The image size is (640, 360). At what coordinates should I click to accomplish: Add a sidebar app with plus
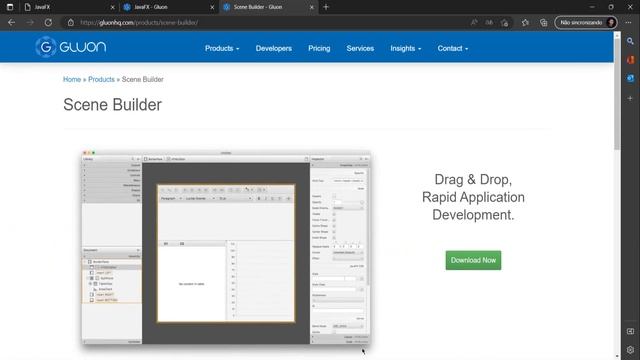click(x=630, y=98)
